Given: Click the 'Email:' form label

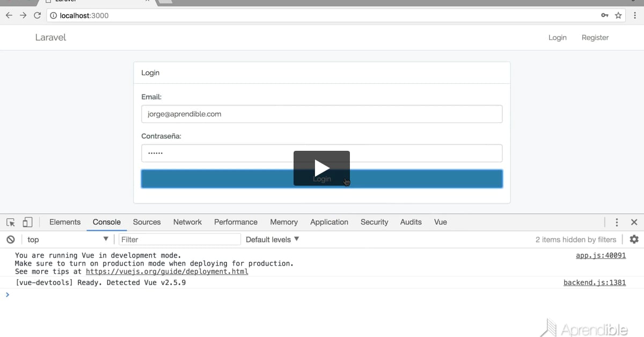Looking at the screenshot, I should [x=151, y=97].
